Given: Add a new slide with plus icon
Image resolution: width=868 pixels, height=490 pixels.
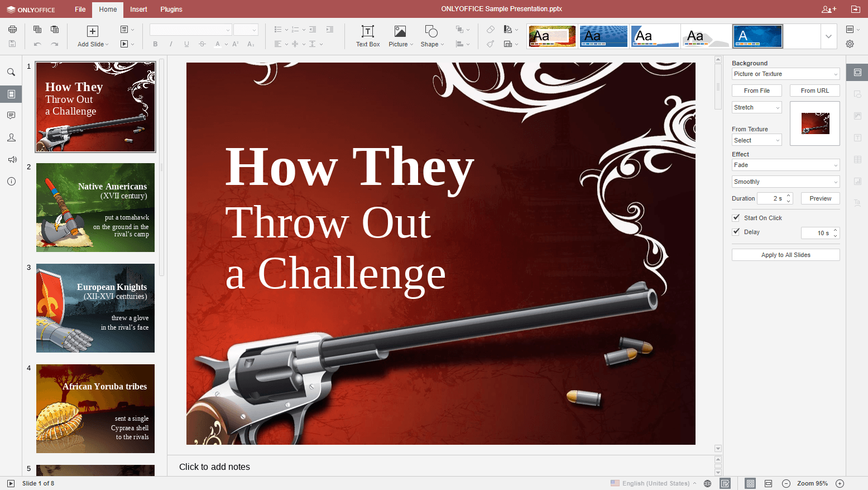Looking at the screenshot, I should pyautogui.click(x=93, y=31).
